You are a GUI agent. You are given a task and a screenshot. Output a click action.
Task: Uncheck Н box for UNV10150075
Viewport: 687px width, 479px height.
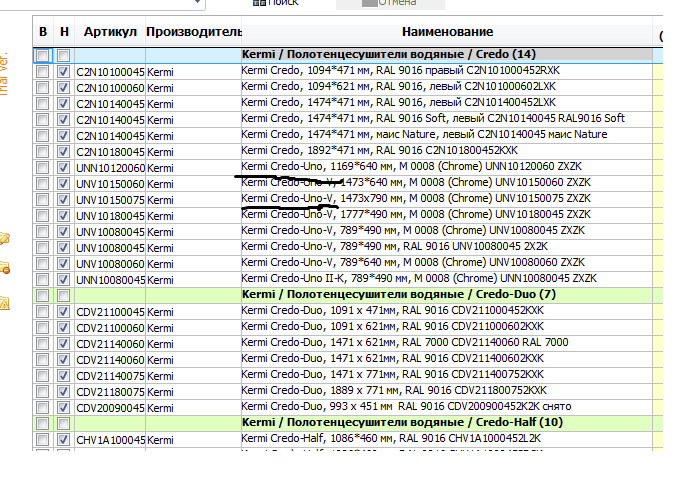click(63, 199)
